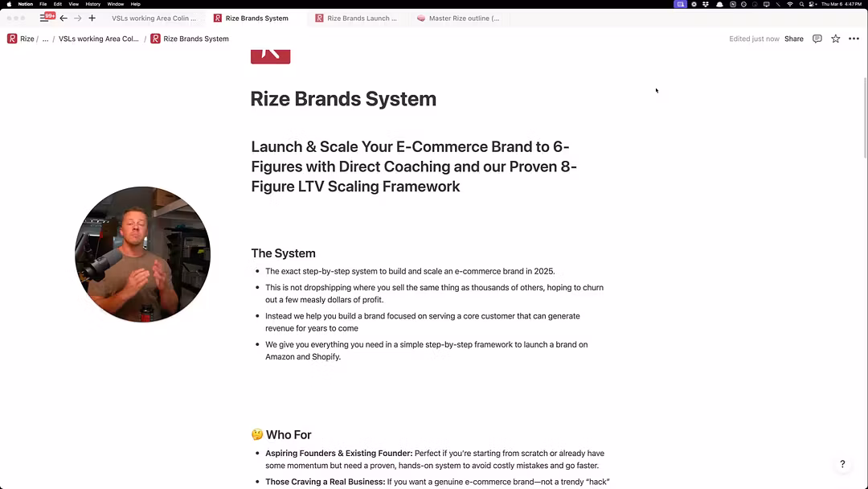Open VSLs working Area Col... breadcrumb
Viewport: 868px width, 489px height.
[99, 39]
